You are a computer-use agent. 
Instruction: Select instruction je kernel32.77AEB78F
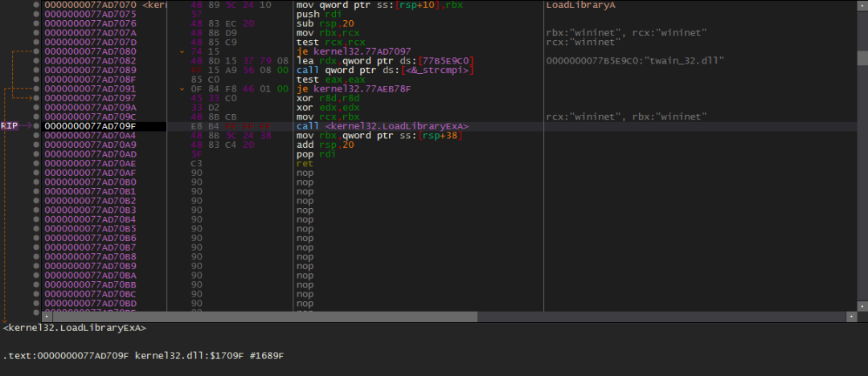[x=354, y=88]
